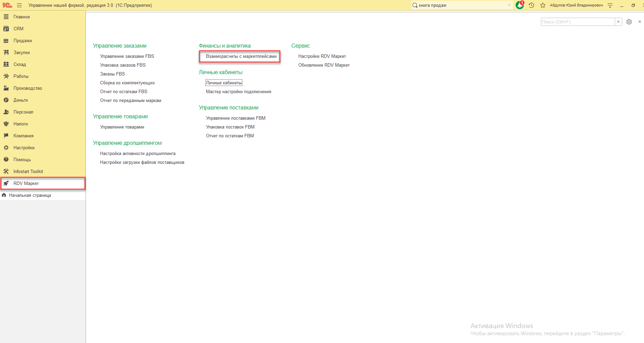Click the Управление дропшиппингом heading
This screenshot has height=343, width=644.
tap(127, 143)
